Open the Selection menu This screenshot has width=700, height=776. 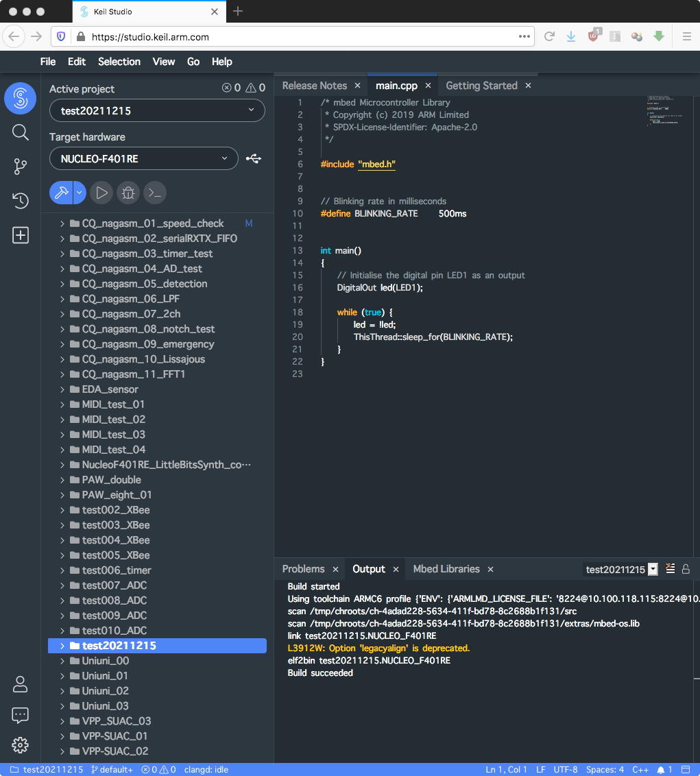click(x=119, y=62)
